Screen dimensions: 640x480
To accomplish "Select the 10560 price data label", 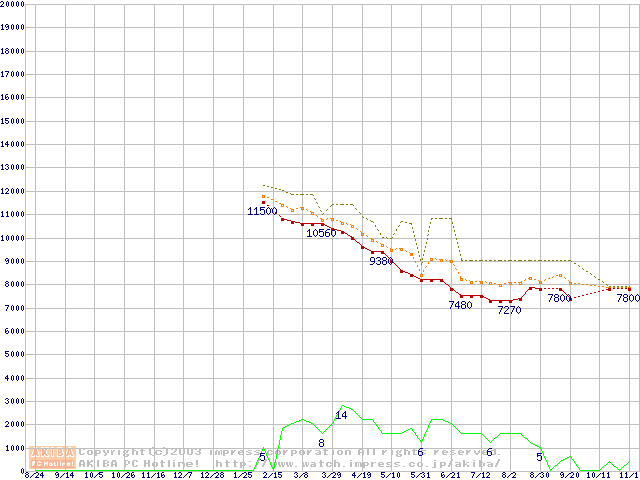I will (x=321, y=233).
